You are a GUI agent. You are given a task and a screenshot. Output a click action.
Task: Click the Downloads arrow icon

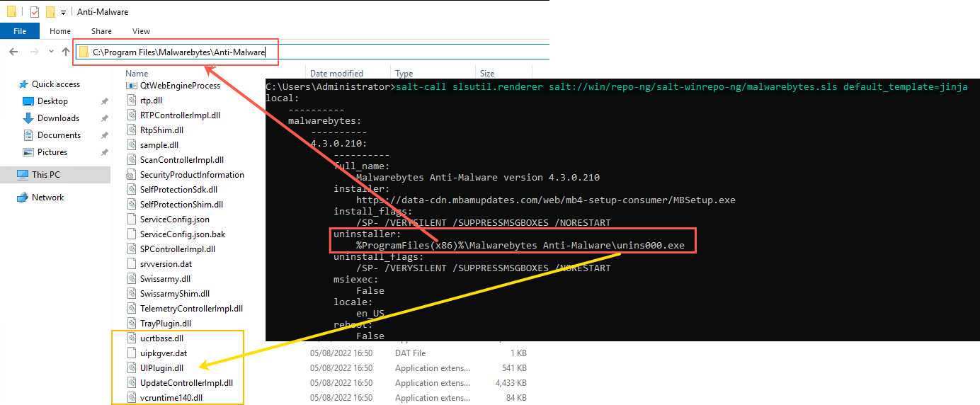[x=28, y=118]
